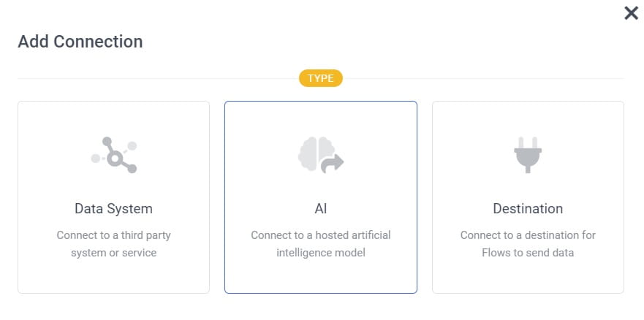The width and height of the screenshot is (644, 320).
Task: Pick the Destination connection type title
Action: click(x=528, y=208)
